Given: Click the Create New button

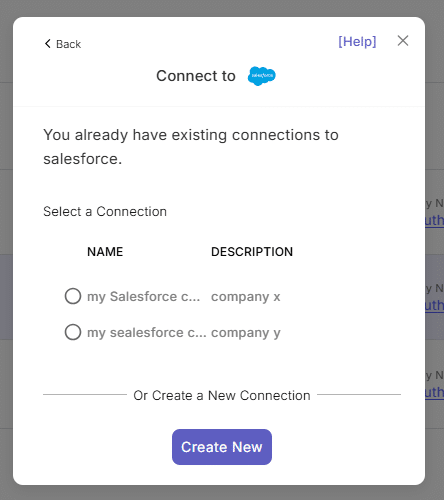Looking at the screenshot, I should [x=222, y=447].
